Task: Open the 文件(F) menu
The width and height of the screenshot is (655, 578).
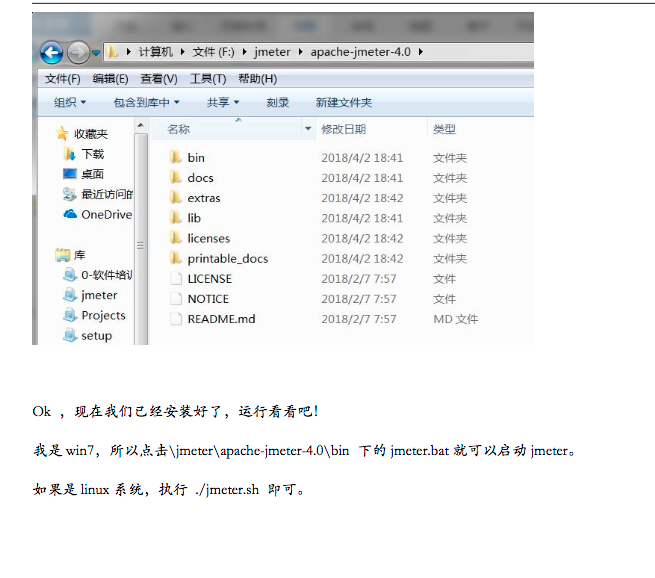Action: (x=63, y=79)
